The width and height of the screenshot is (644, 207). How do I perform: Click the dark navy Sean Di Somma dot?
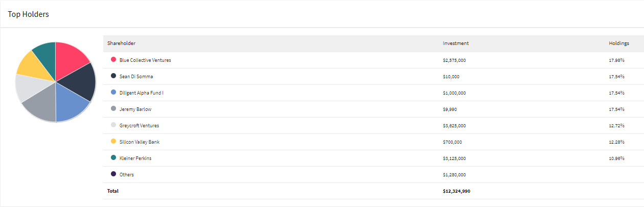tap(113, 76)
